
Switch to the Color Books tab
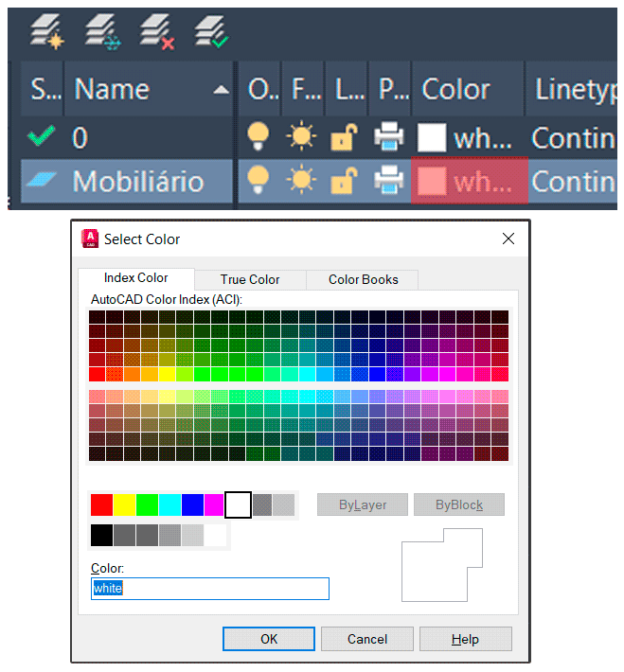363,280
